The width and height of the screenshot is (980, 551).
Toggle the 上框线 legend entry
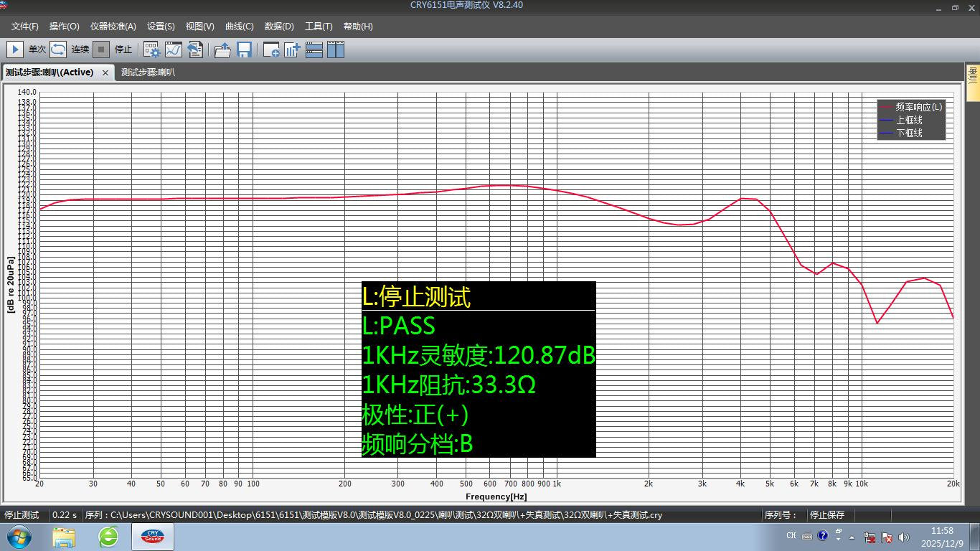click(x=909, y=120)
